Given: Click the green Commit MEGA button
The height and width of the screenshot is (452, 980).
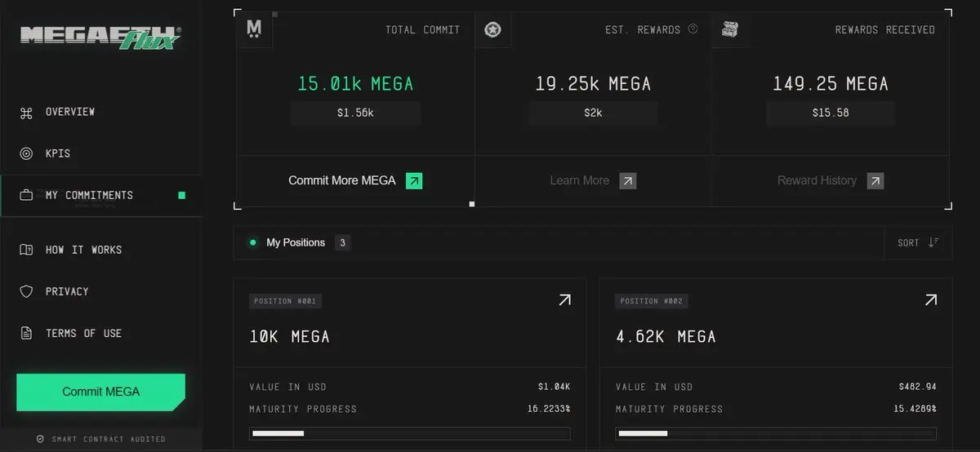Looking at the screenshot, I should click(x=100, y=392).
